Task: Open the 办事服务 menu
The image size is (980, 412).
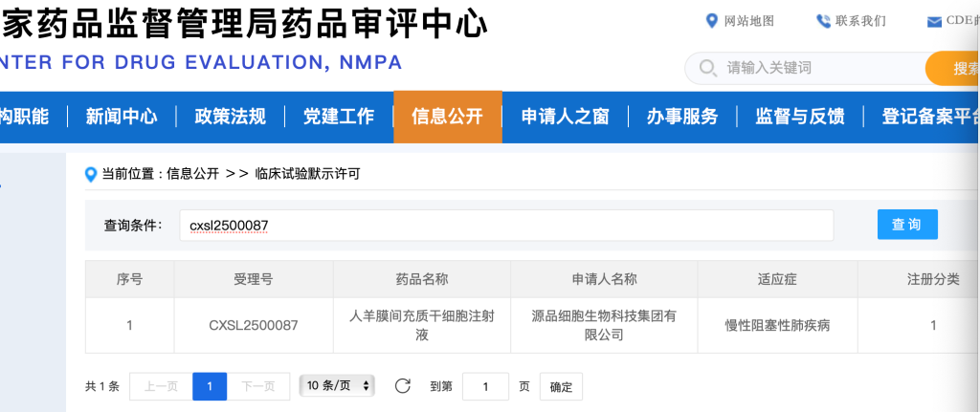Action: (x=681, y=117)
